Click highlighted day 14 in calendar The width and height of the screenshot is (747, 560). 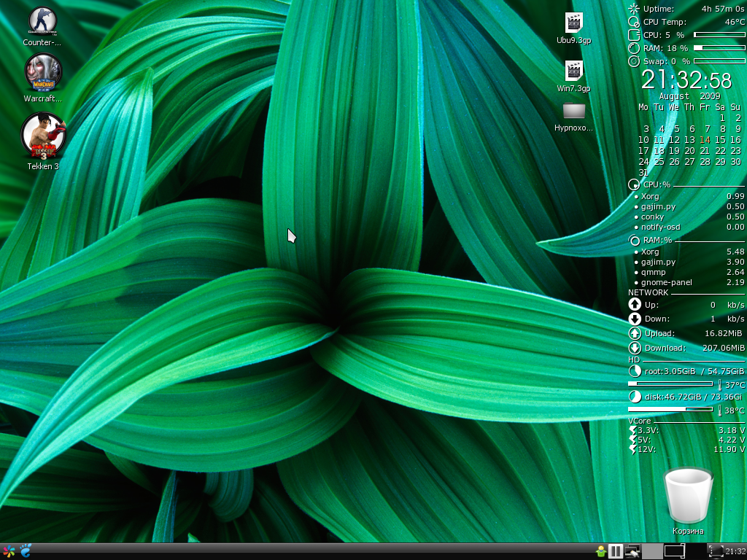tap(705, 140)
